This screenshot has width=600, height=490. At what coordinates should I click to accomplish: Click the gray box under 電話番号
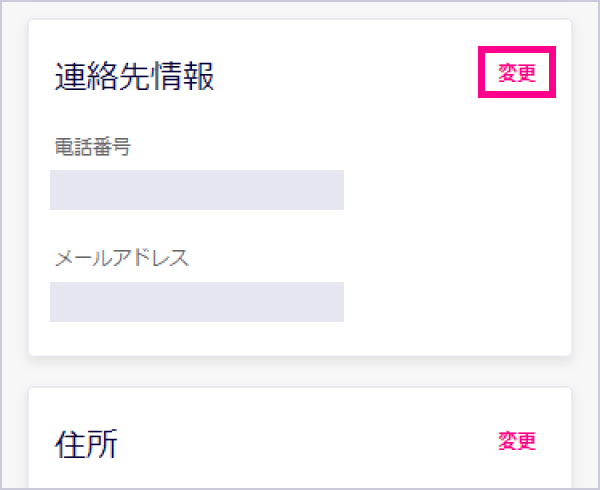click(197, 190)
